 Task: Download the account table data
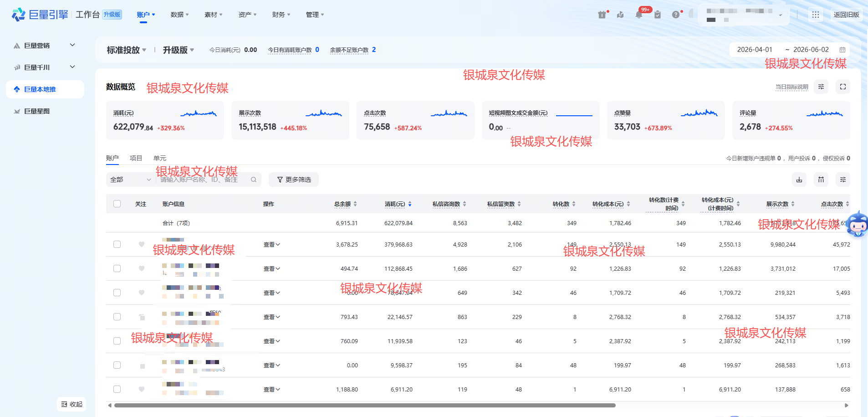799,180
